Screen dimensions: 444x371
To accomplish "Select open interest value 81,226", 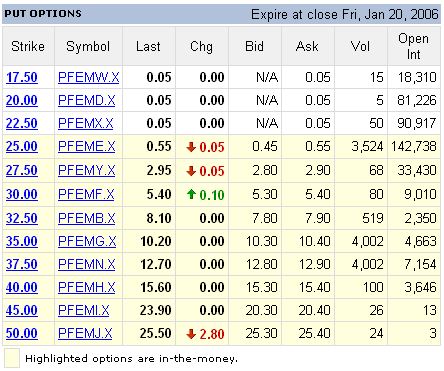I will [x=417, y=100].
